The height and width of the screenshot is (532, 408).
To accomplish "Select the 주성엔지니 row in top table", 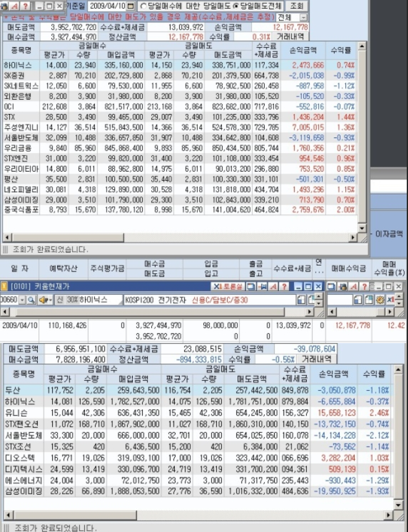I will 180,127.
